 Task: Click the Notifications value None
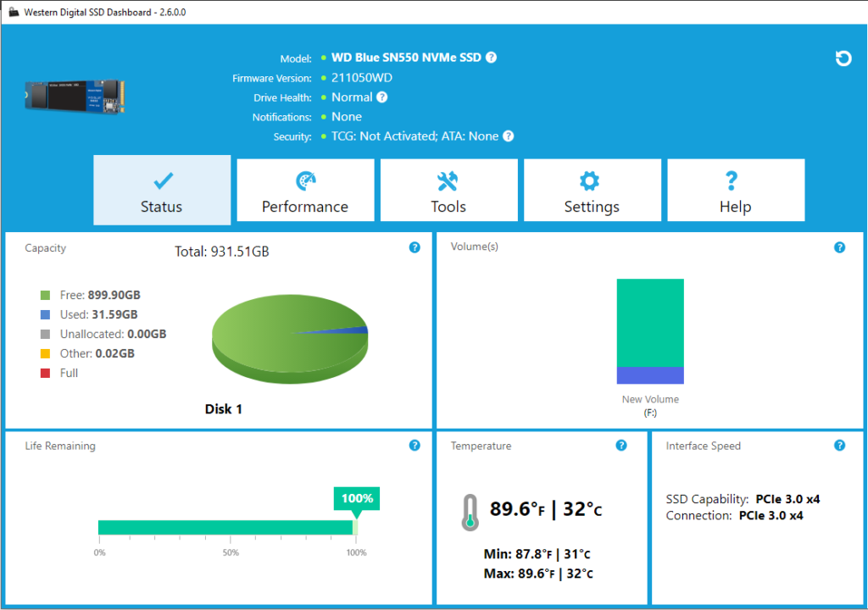347,117
